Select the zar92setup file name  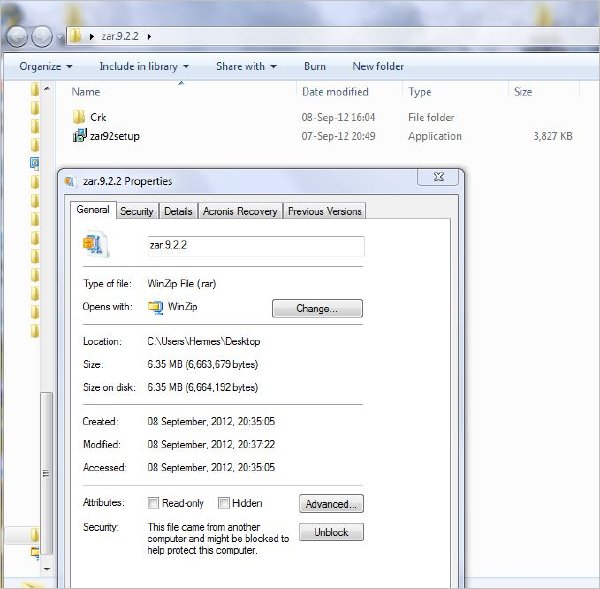click(114, 136)
